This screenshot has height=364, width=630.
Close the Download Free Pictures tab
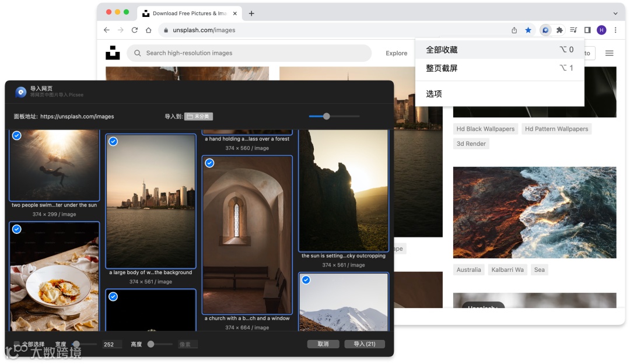click(235, 13)
